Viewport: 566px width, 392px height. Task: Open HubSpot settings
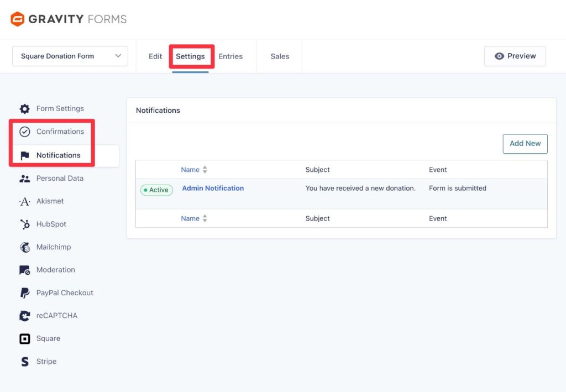tap(51, 224)
